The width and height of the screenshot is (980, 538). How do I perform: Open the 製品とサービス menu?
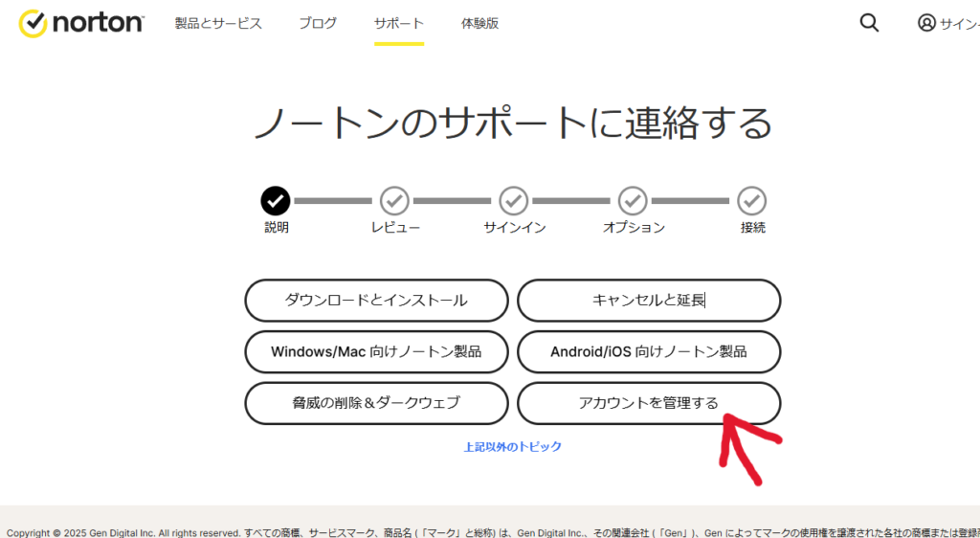[x=218, y=24]
